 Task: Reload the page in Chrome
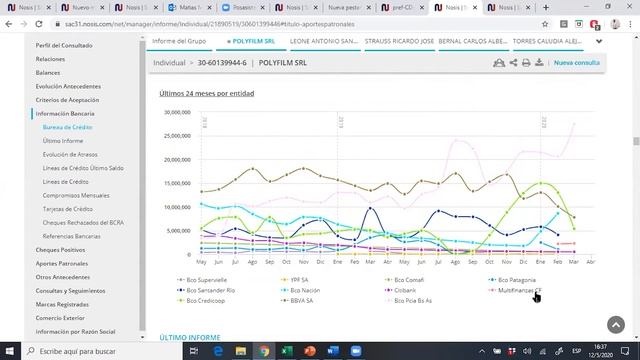click(x=39, y=24)
